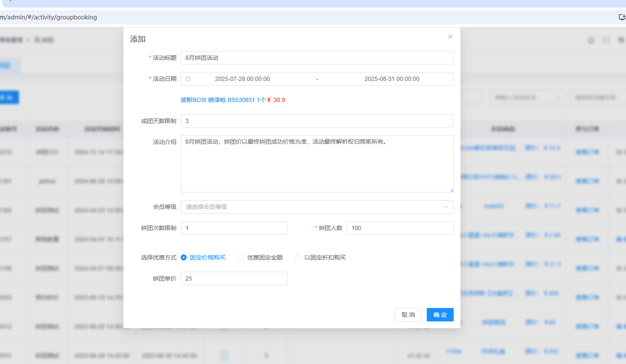This screenshot has width=626, height=364.
Task: Select the 固定价格购买 radio option
Action: pyautogui.click(x=184, y=257)
